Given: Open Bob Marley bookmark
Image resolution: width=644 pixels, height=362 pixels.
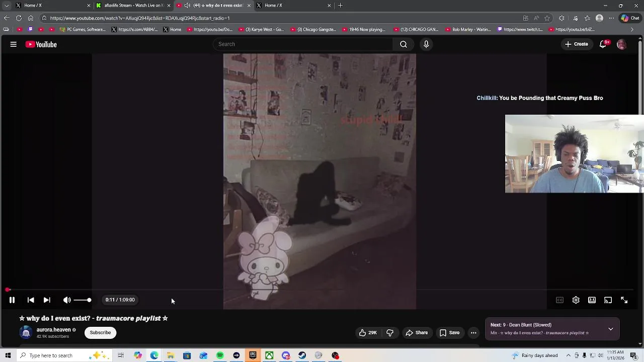Looking at the screenshot, I should tap(468, 30).
